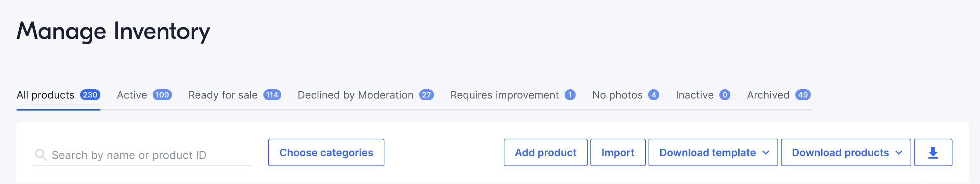Click the 230 count badge
Viewport: 980px width, 184px height.
(90, 95)
